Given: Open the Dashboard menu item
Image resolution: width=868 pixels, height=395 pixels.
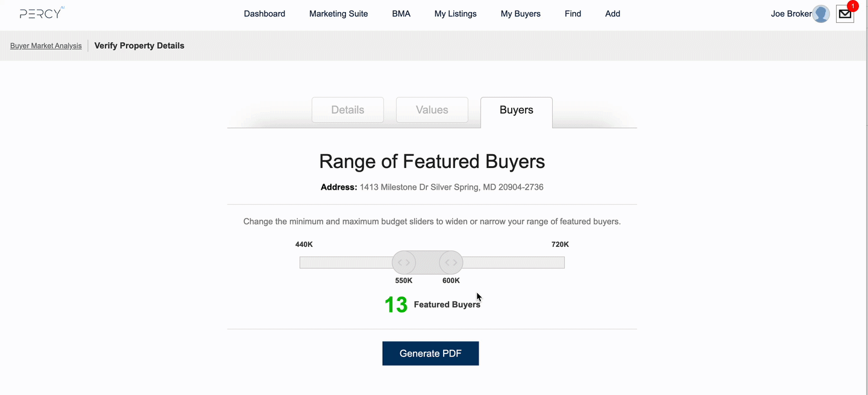Looking at the screenshot, I should tap(265, 14).
